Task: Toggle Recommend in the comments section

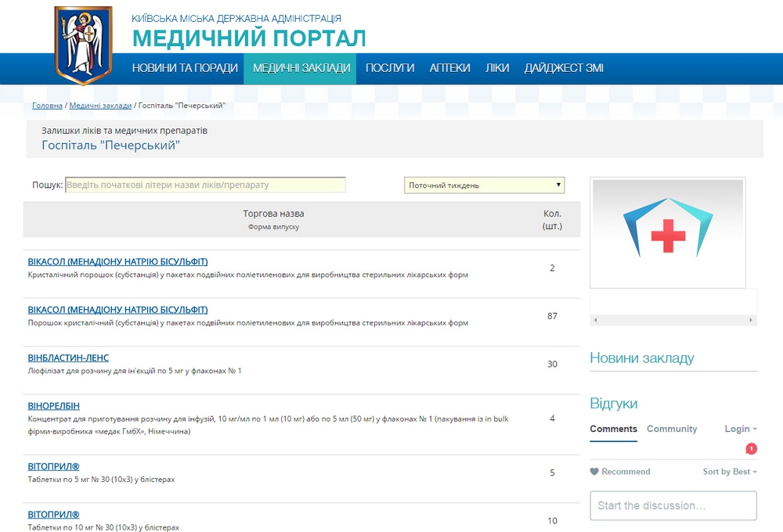Action: tap(619, 471)
